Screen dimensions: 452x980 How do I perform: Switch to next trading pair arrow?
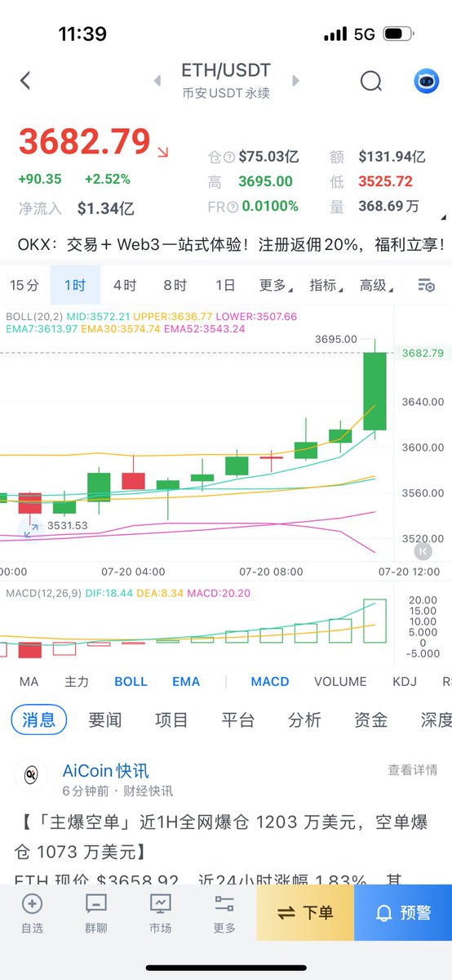click(x=295, y=81)
